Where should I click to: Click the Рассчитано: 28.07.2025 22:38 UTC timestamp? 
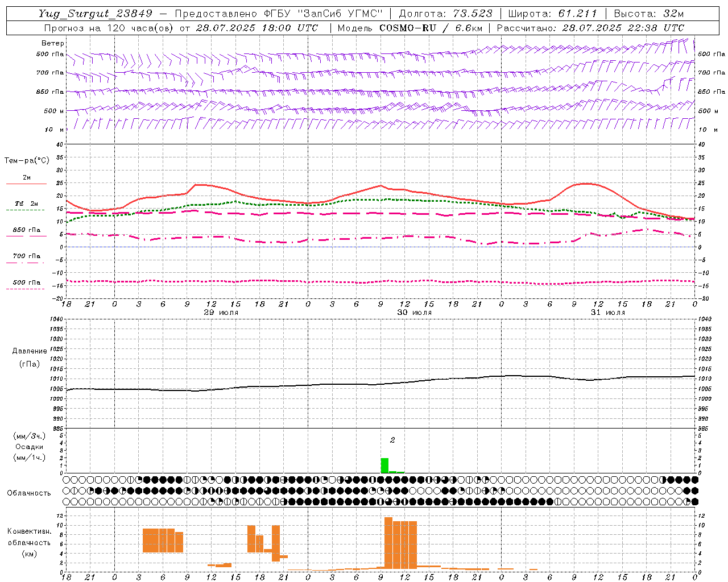pyautogui.click(x=590, y=28)
